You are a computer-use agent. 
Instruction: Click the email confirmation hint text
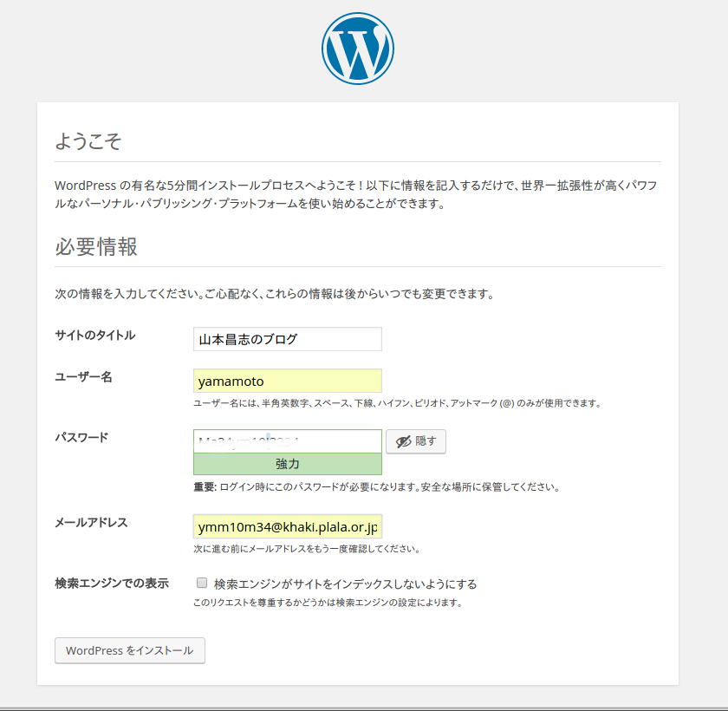(x=308, y=549)
